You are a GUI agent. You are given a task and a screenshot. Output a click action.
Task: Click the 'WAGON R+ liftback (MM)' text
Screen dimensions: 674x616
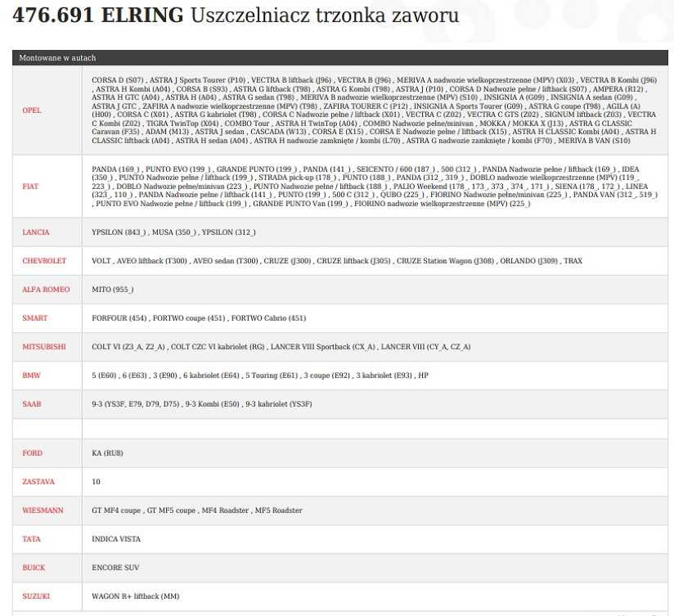pyautogui.click(x=136, y=596)
